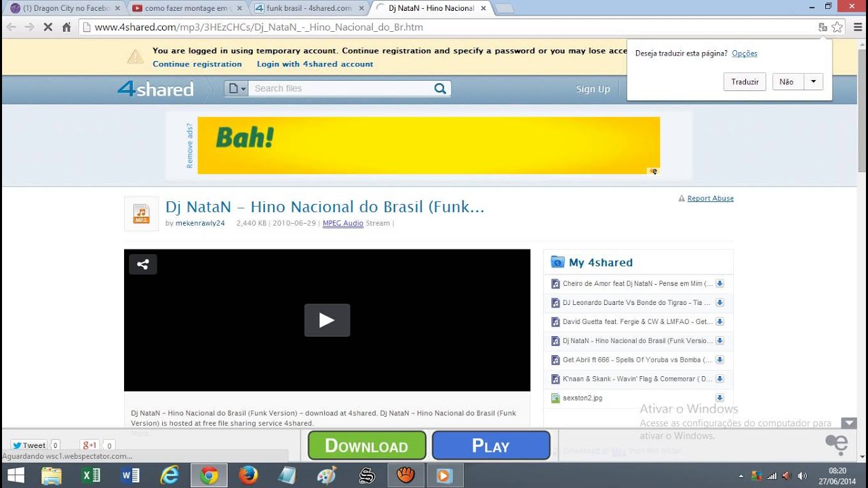Open DJ Leonardo Duarte Vs Bonde do Tigrao file
The height and width of the screenshot is (488, 868).
click(x=636, y=303)
